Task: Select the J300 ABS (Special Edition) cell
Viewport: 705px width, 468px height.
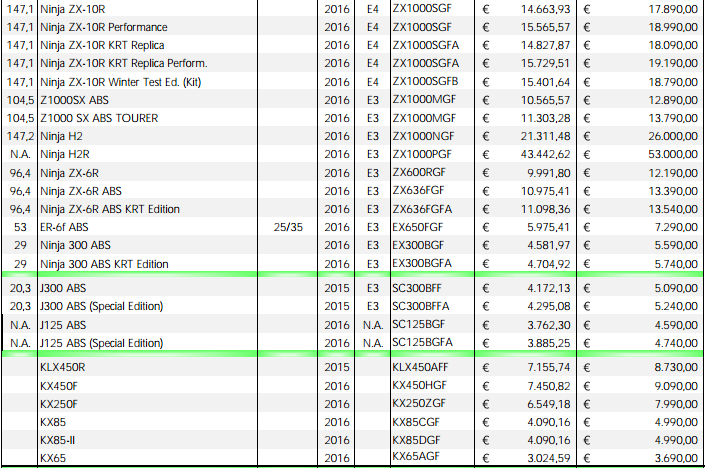Action: (101, 306)
